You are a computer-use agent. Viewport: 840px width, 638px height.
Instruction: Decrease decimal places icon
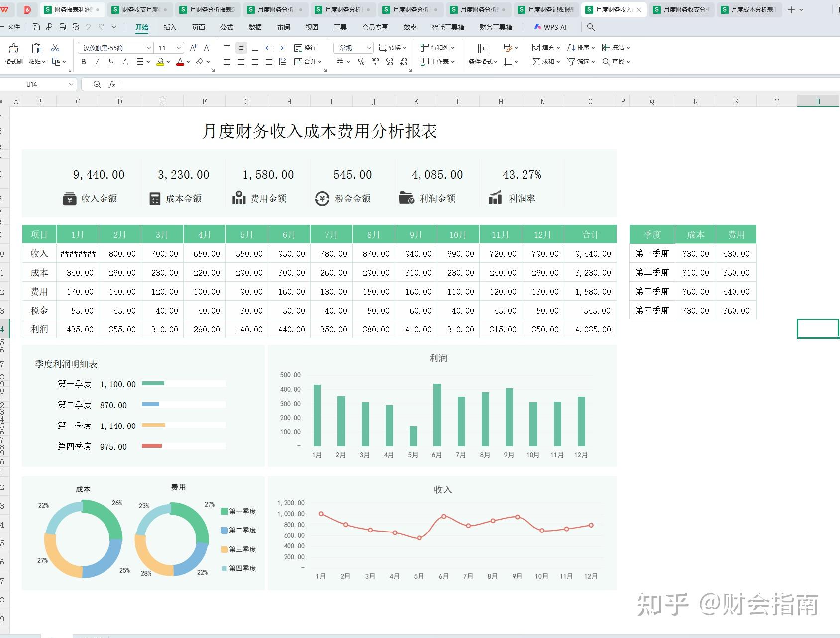click(403, 62)
